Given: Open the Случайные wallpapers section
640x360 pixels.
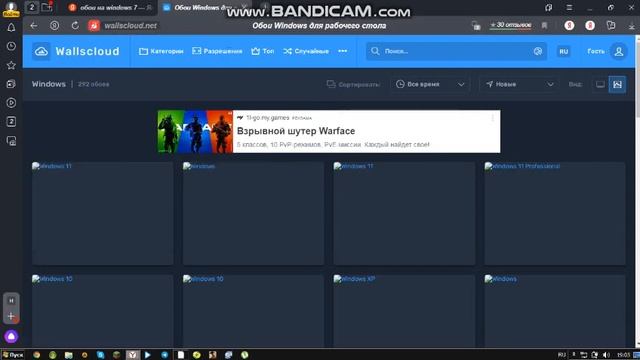Looking at the screenshot, I should click(306, 51).
